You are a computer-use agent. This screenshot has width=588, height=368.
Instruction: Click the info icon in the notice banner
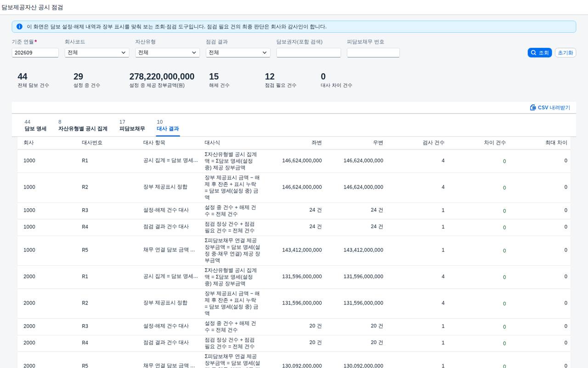tap(19, 27)
